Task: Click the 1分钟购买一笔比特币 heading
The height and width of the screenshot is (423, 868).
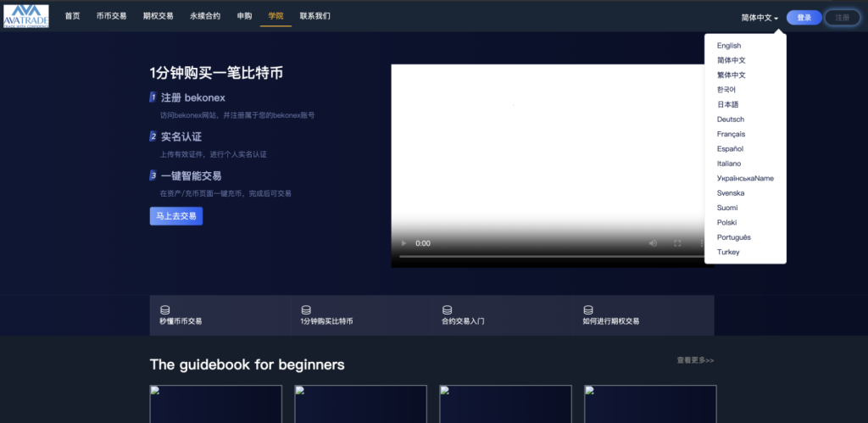Action: click(x=216, y=73)
